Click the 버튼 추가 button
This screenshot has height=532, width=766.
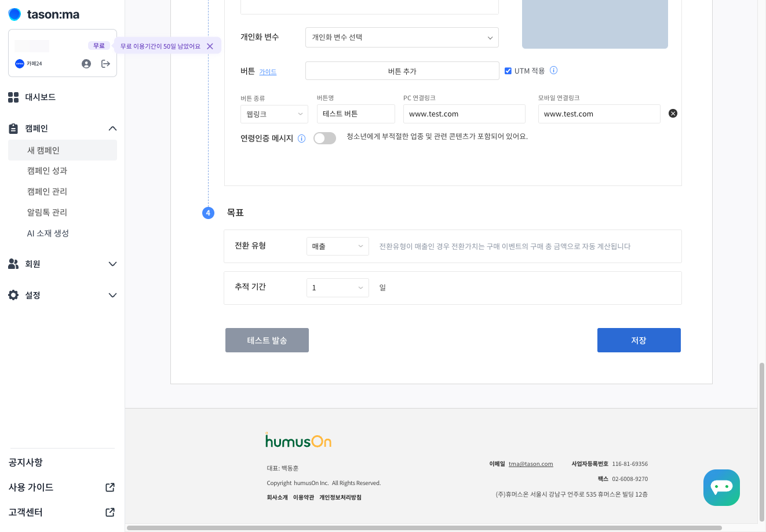pos(402,71)
